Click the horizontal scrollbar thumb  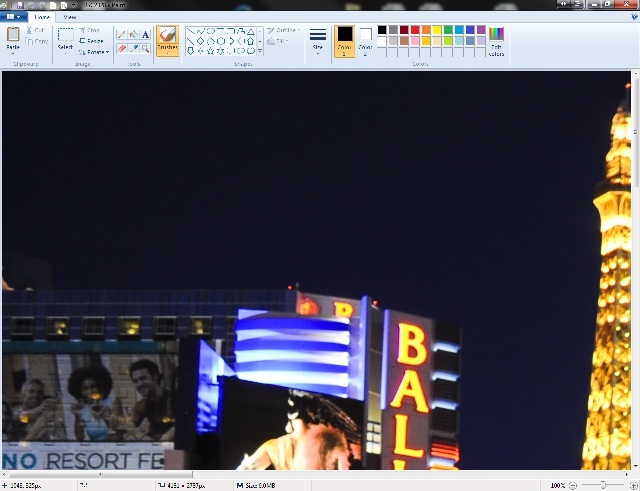coord(100,474)
